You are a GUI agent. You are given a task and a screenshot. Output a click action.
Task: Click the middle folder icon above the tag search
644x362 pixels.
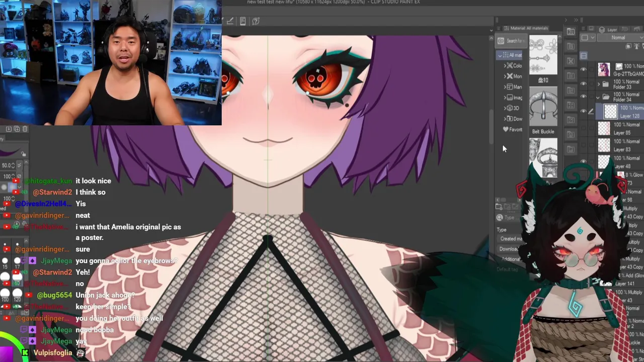tap(507, 207)
